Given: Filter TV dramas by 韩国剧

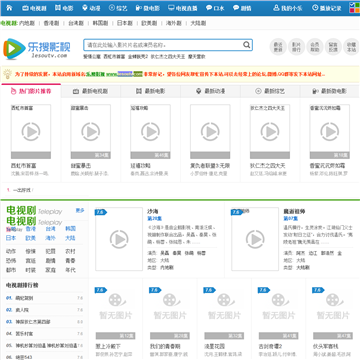Looking at the screenshot, I should click(x=100, y=23).
